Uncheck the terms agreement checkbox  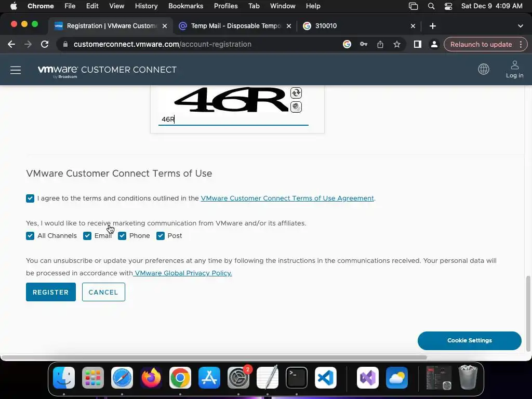pos(30,198)
